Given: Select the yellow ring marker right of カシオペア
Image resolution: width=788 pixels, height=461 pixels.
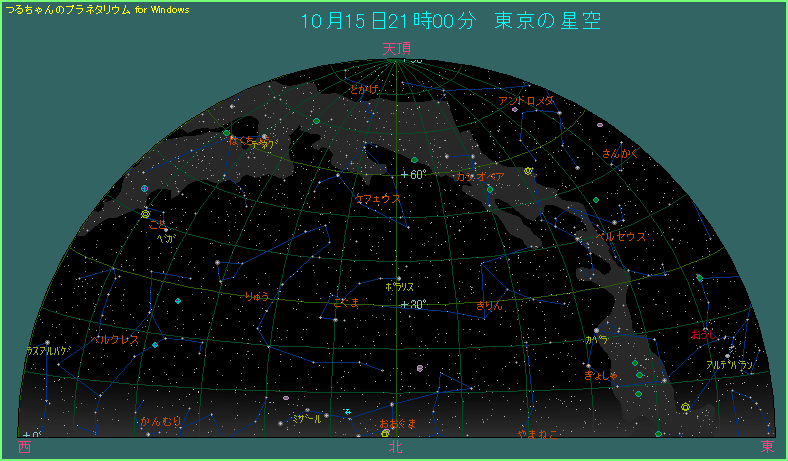Looking at the screenshot, I should 528,172.
